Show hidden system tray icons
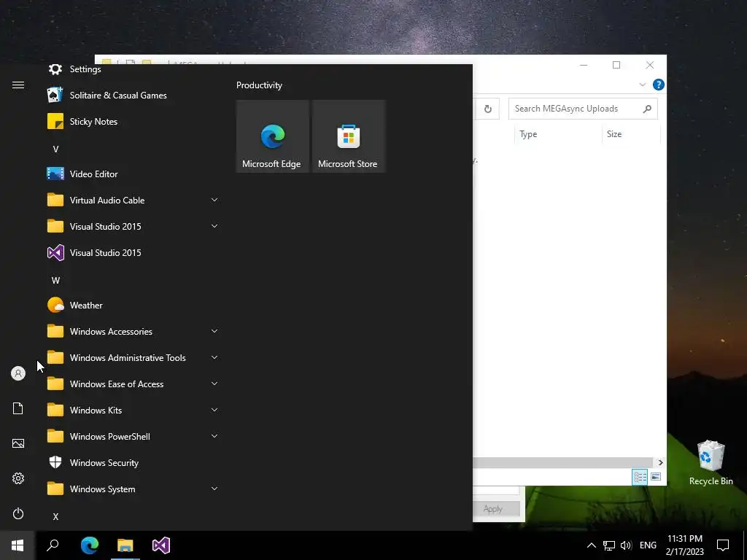 pos(591,545)
